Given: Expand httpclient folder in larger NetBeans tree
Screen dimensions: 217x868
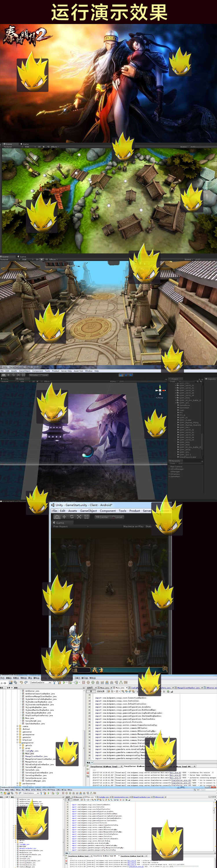Looking at the screenshot, I should click(x=18, y=740).
